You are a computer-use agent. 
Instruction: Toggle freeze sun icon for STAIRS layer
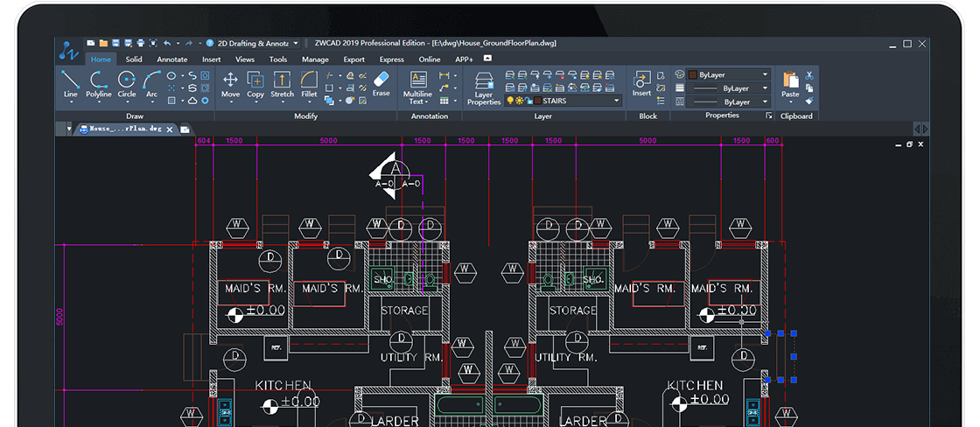(x=519, y=101)
